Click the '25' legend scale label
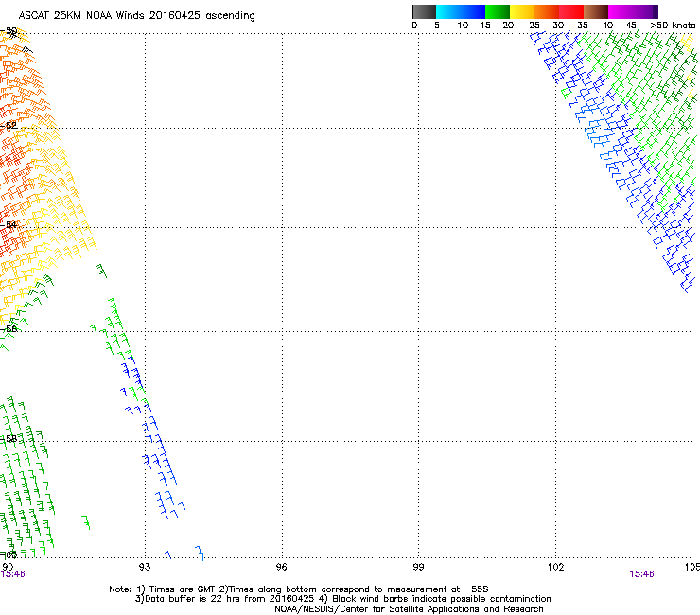 534,26
